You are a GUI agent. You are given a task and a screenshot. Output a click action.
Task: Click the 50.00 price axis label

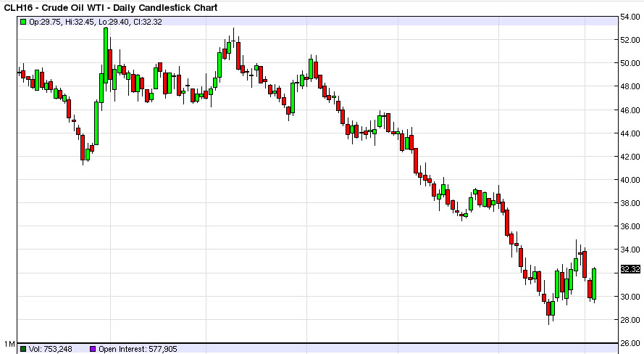click(x=630, y=63)
